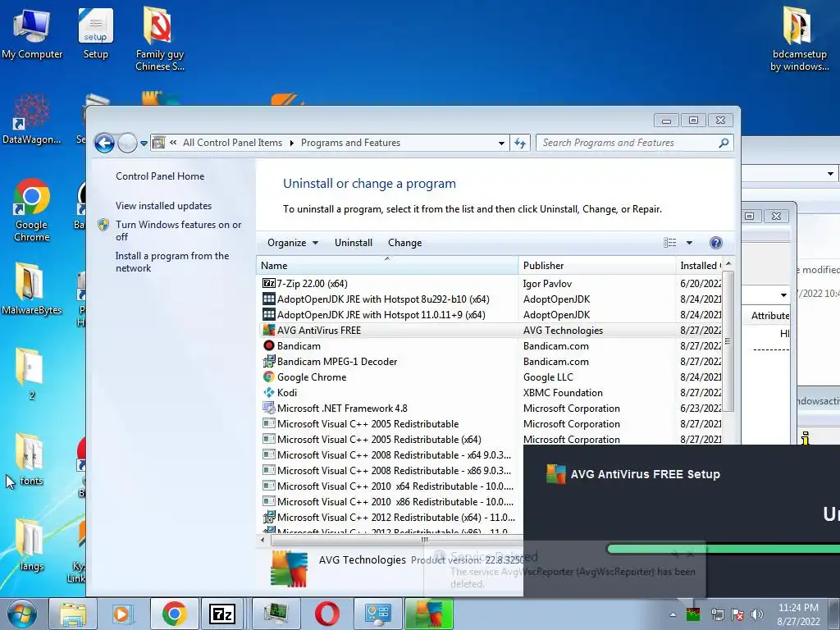Open the Setup desktop icon

coord(95,33)
